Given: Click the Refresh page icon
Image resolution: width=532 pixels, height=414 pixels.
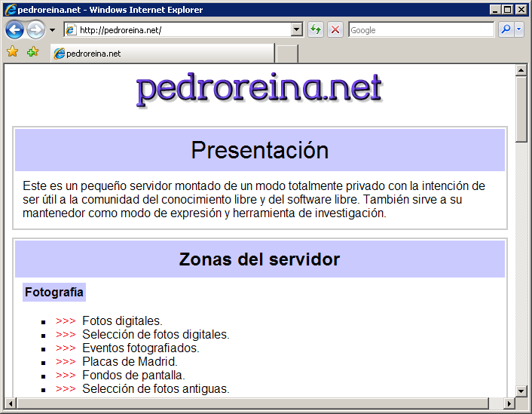Looking at the screenshot, I should coord(316,30).
